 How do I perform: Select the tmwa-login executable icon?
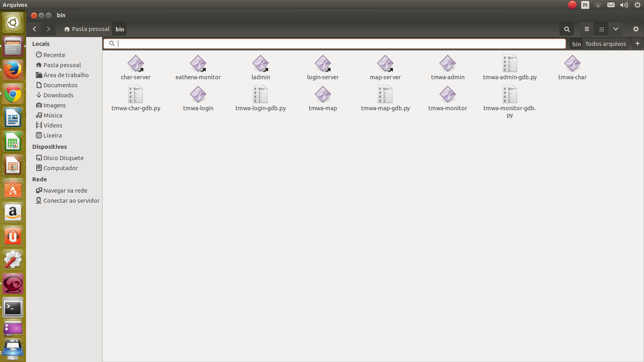tap(198, 95)
